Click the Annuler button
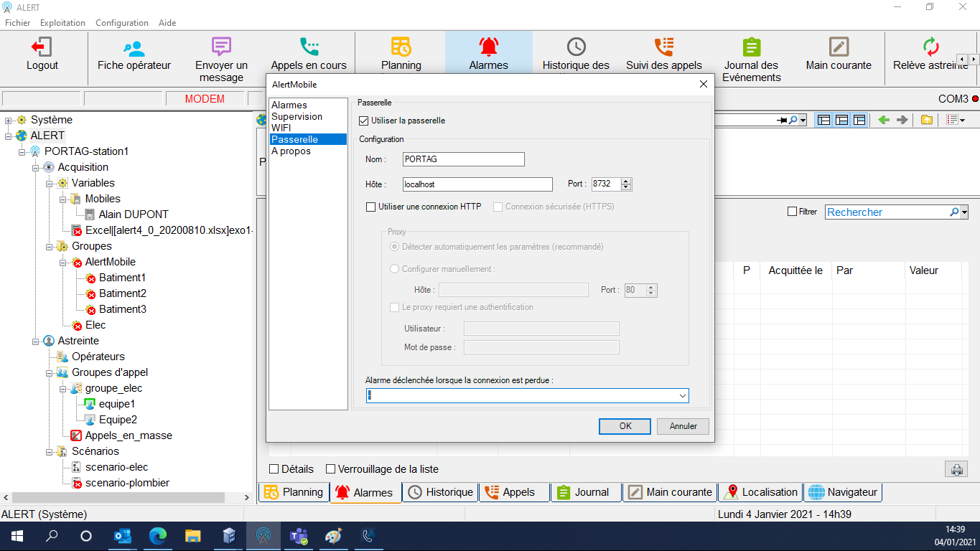Screen dimensions: 980x551 click(683, 426)
